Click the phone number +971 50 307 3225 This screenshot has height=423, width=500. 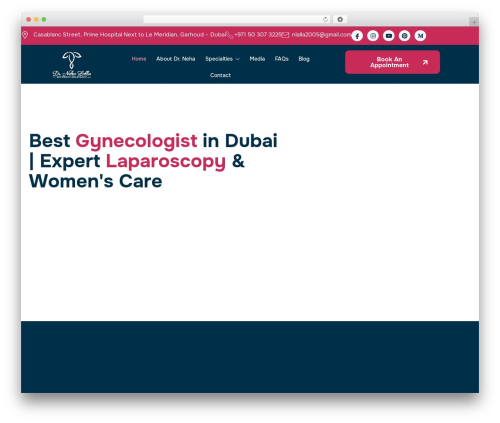(258, 35)
